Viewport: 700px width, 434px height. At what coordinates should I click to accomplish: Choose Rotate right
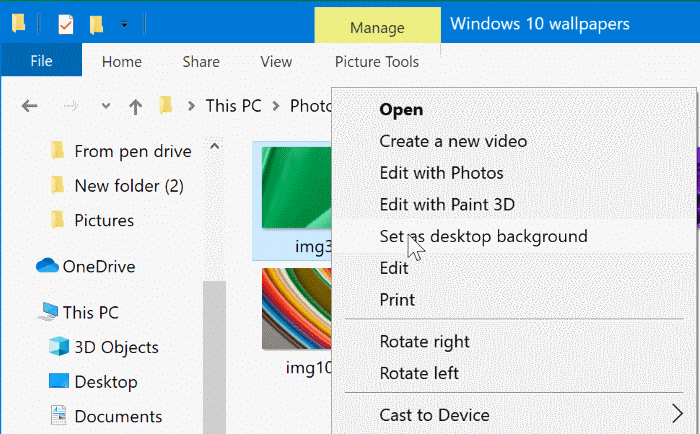point(424,342)
